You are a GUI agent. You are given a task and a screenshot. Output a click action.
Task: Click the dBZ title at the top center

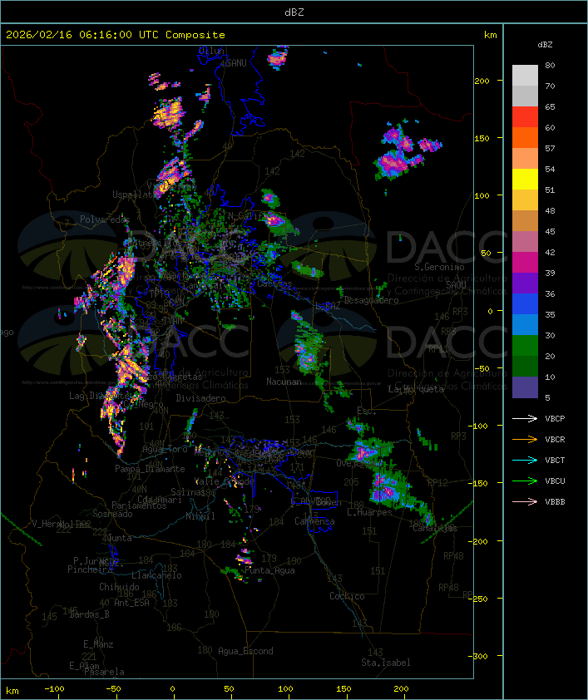(x=294, y=12)
